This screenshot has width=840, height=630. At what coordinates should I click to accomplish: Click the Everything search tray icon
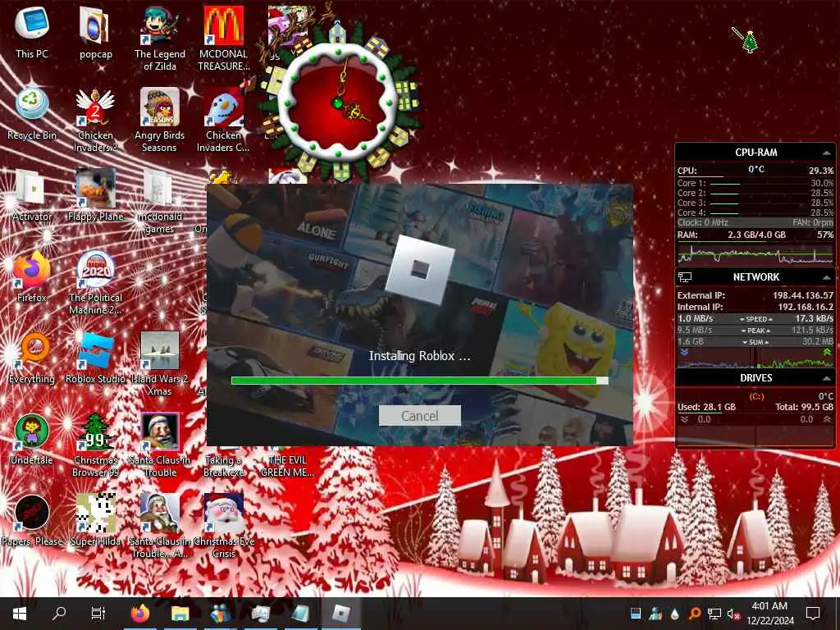point(694,614)
